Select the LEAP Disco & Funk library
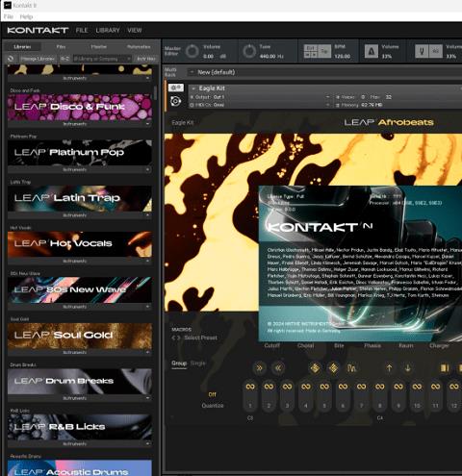The width and height of the screenshot is (462, 476). click(x=80, y=107)
